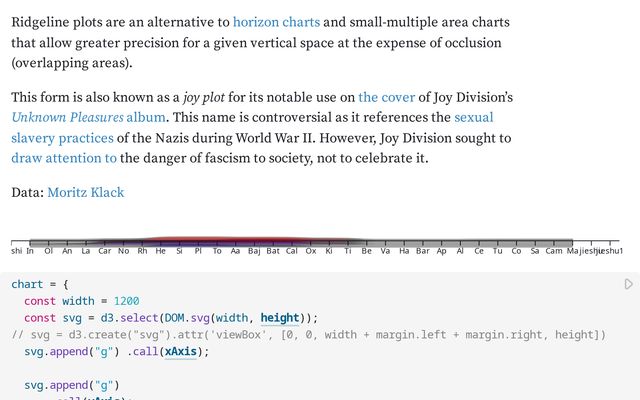640x400 pixels.
Task: Click the 'chart = {' code line
Action: (x=42, y=284)
